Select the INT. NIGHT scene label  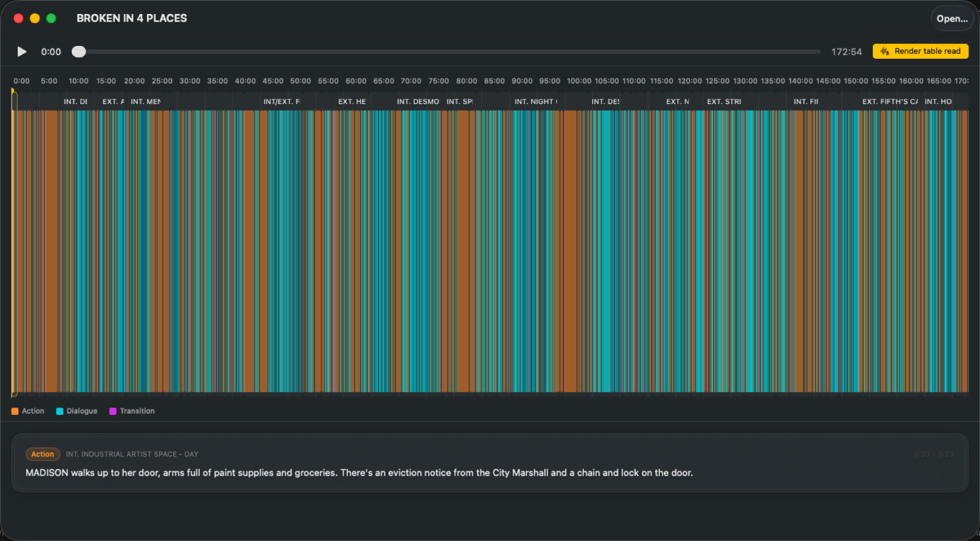[535, 102]
